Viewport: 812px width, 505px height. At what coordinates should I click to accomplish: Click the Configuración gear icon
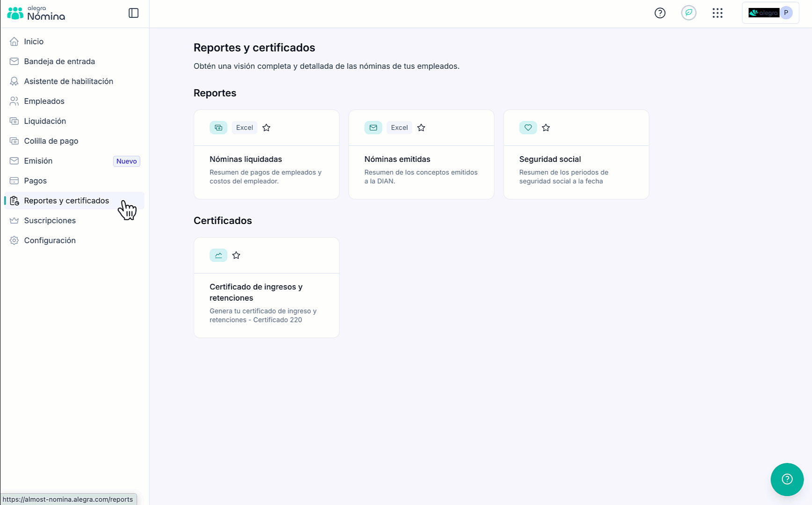click(14, 240)
